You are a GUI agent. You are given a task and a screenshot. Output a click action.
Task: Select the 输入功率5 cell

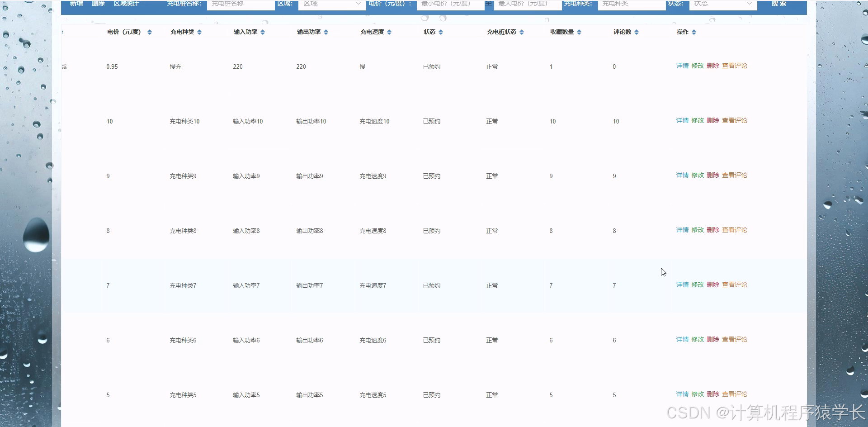pos(246,395)
